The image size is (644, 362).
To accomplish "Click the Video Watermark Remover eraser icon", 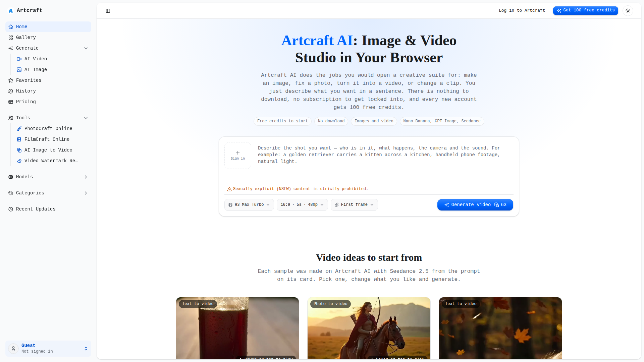I will tap(19, 161).
